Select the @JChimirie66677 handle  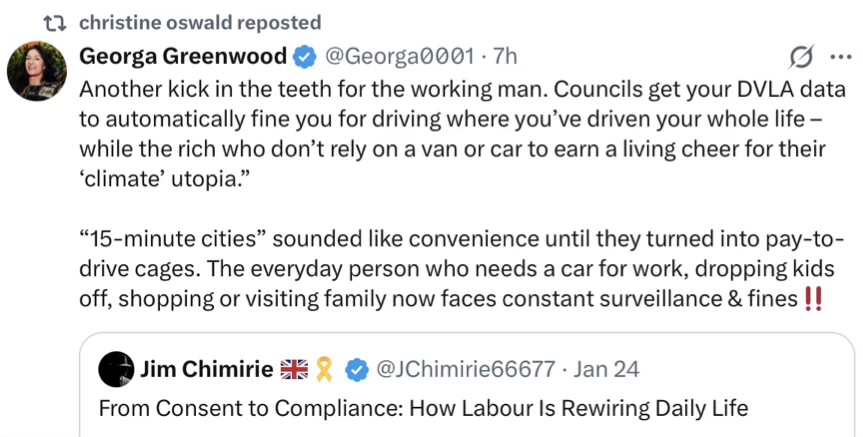coord(464,370)
